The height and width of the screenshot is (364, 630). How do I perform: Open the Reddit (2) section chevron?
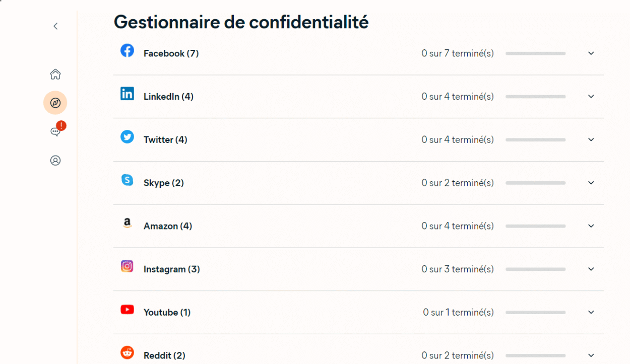point(591,355)
